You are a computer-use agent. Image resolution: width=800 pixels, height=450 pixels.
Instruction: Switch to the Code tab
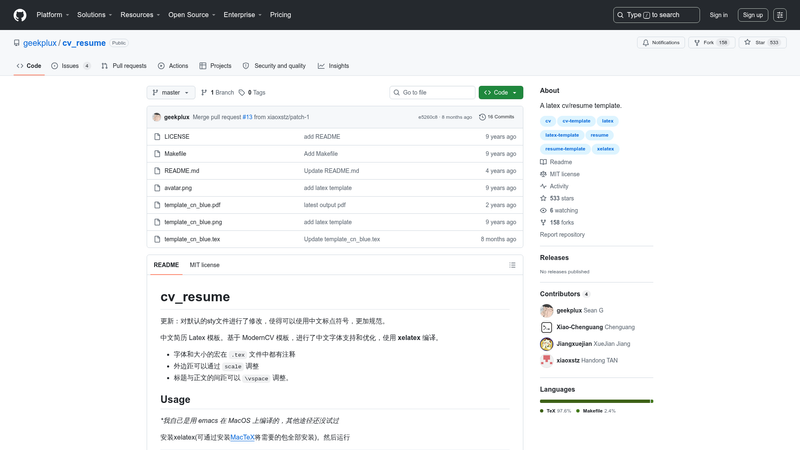(29, 66)
